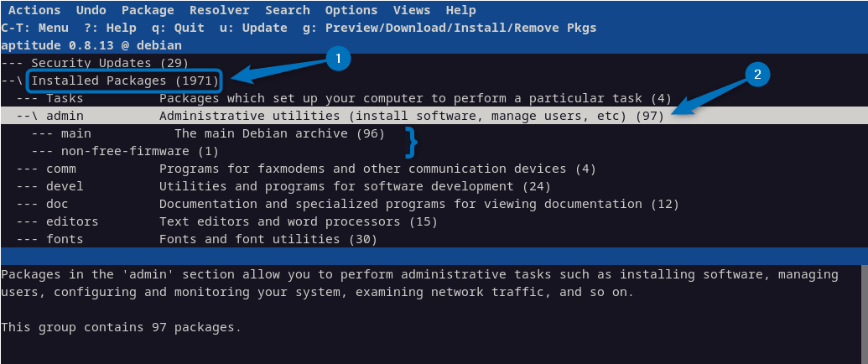Select the non-free-firmware entry
The height and width of the screenshot is (364, 868).
coord(124,151)
